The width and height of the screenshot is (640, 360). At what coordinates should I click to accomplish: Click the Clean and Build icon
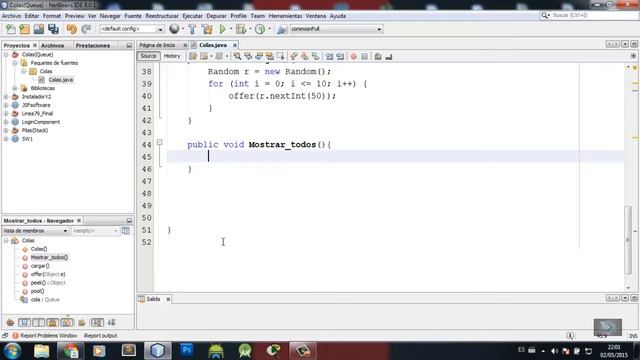click(207, 29)
